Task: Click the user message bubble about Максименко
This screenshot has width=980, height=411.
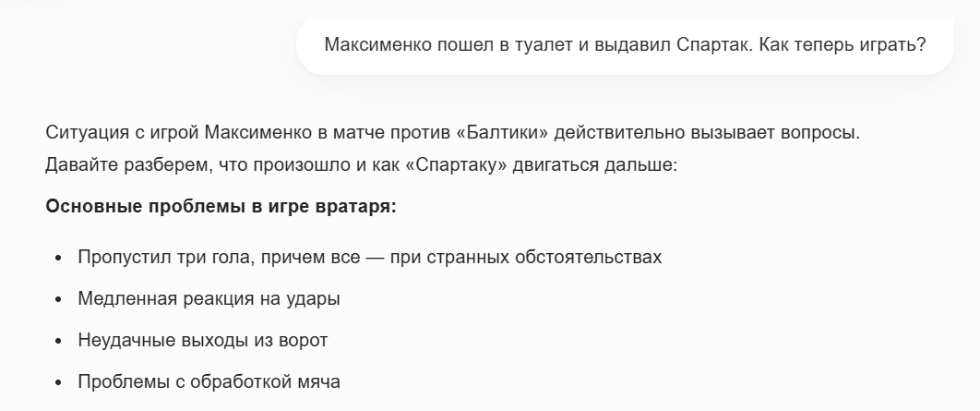Action: [625, 44]
